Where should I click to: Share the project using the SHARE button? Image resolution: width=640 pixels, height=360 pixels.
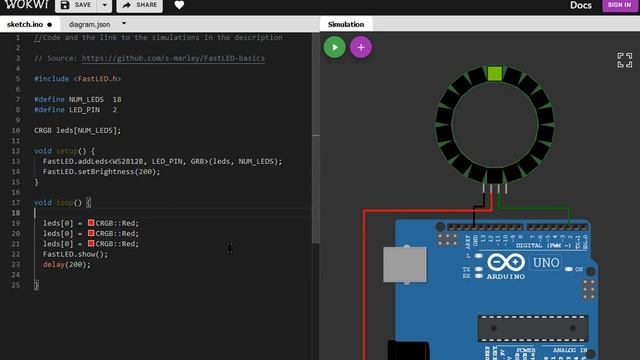140,5
